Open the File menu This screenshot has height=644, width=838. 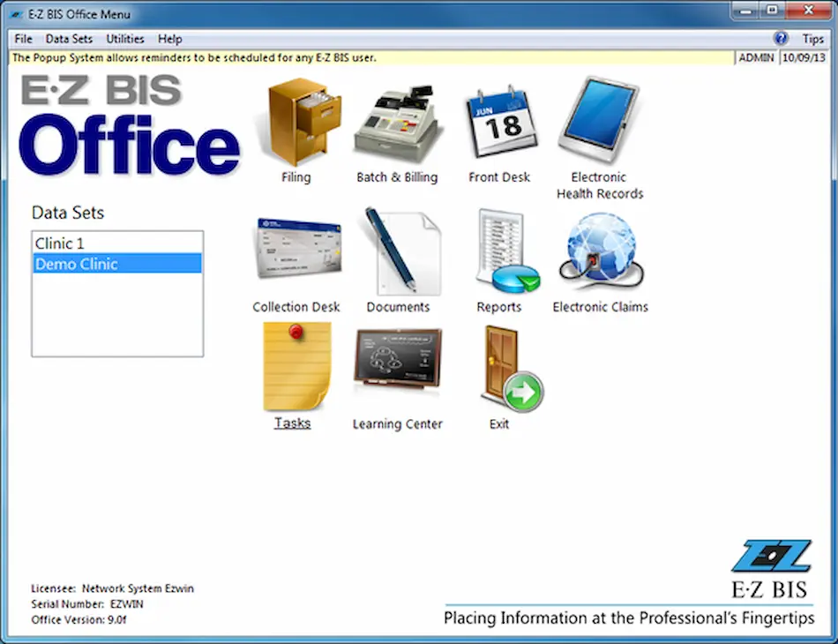point(22,38)
